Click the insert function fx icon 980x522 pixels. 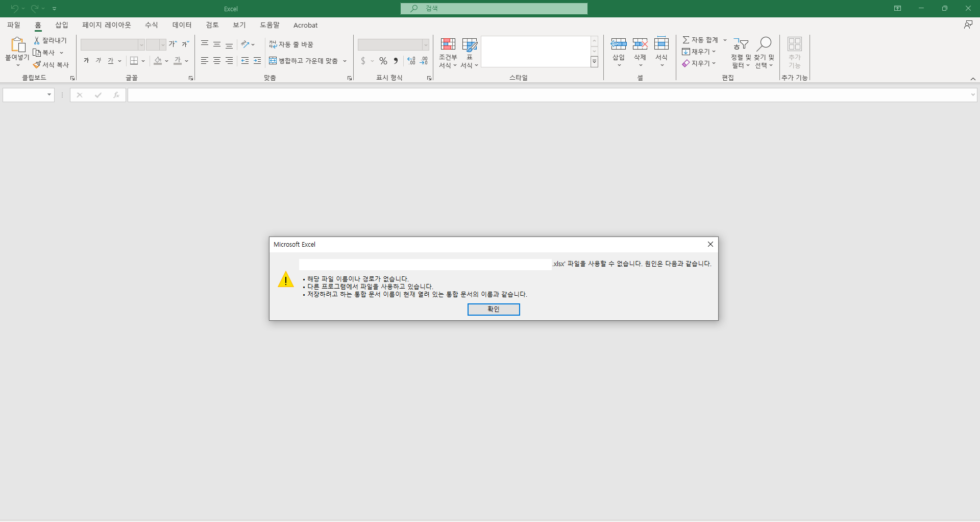[x=116, y=95]
